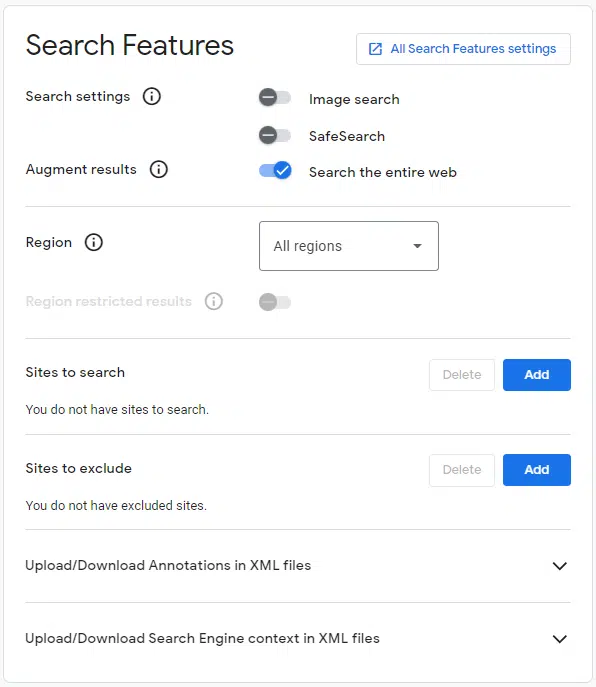Open the All regions dropdown
This screenshot has height=687, width=596.
(349, 246)
